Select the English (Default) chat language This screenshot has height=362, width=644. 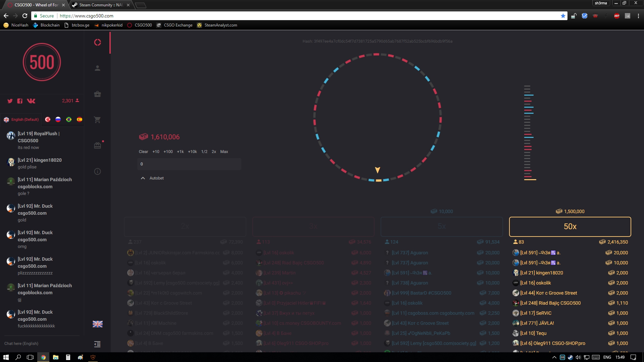(21, 119)
